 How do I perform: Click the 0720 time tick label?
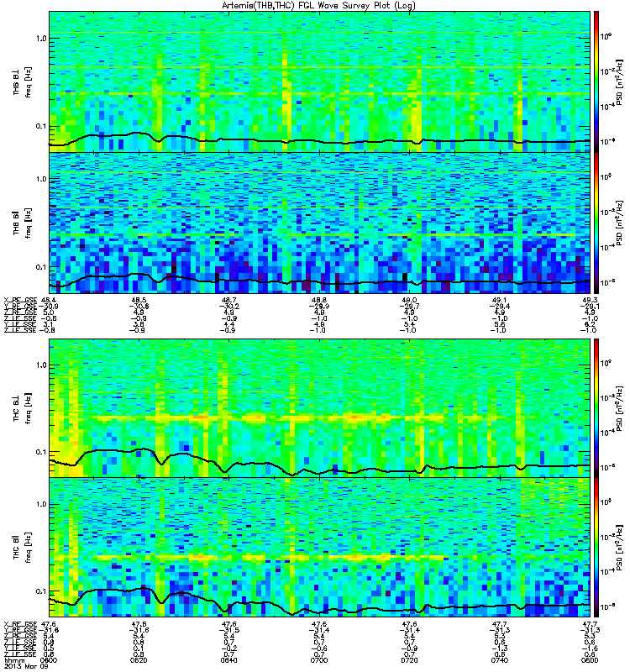[409, 660]
